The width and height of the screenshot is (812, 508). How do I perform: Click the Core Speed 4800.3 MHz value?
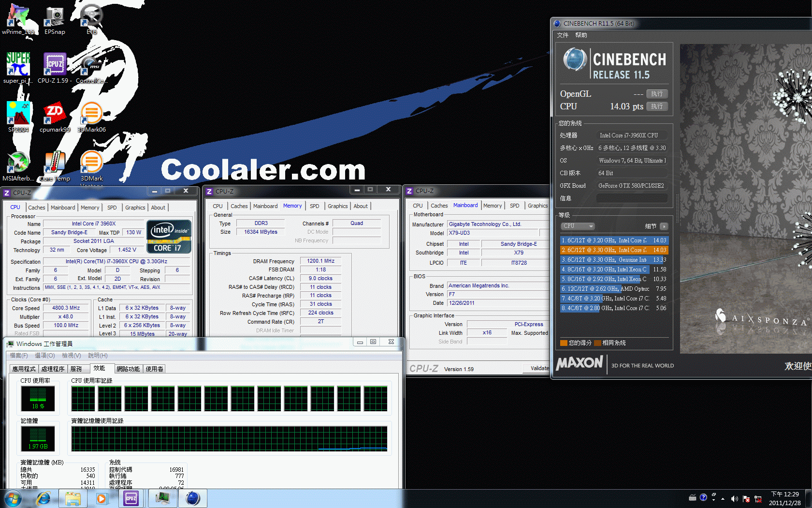66,308
